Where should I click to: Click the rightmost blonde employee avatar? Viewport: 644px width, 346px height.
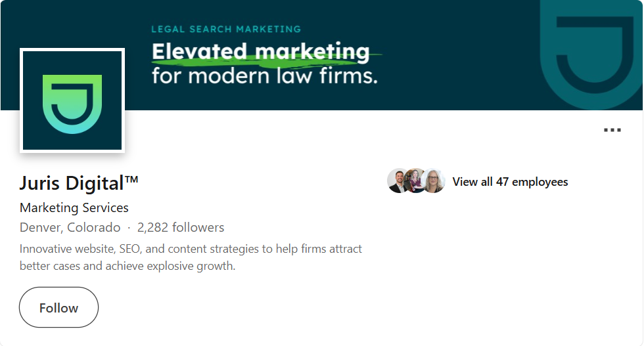(x=434, y=181)
